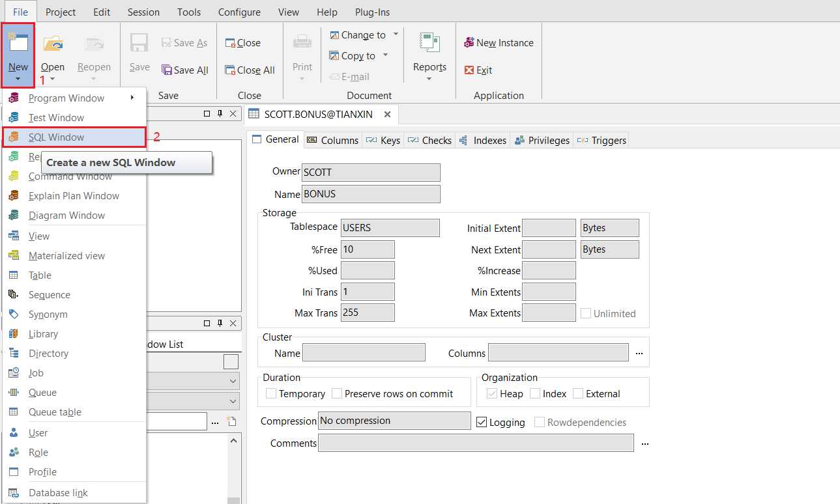Click the Synonym tag icon in the menu
Screen dimensions: 840x504
point(14,315)
